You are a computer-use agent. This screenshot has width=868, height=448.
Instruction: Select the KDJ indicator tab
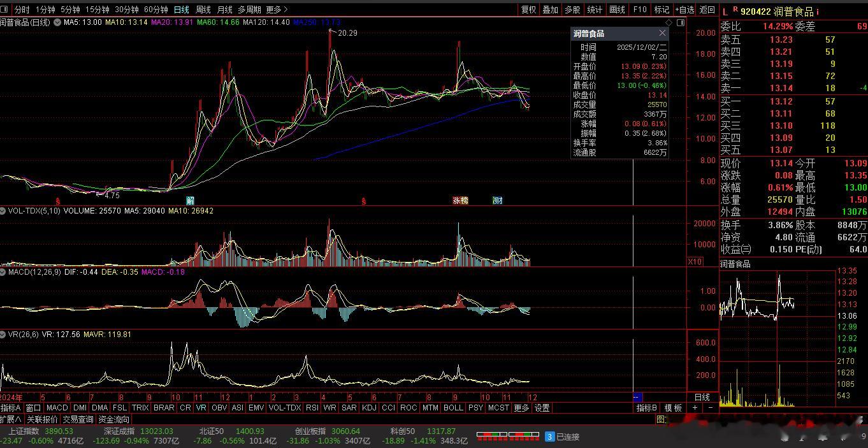click(369, 408)
